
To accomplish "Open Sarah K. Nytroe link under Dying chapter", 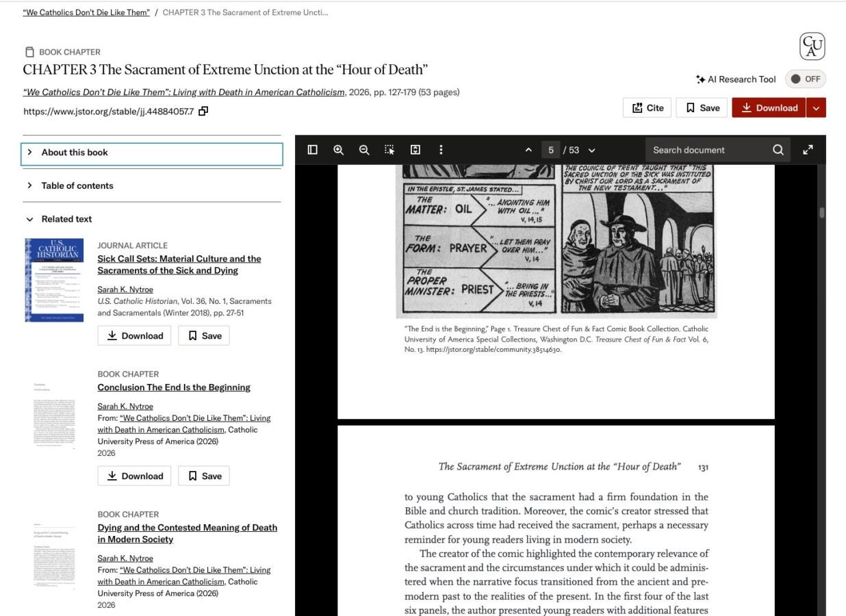I will (x=125, y=558).
